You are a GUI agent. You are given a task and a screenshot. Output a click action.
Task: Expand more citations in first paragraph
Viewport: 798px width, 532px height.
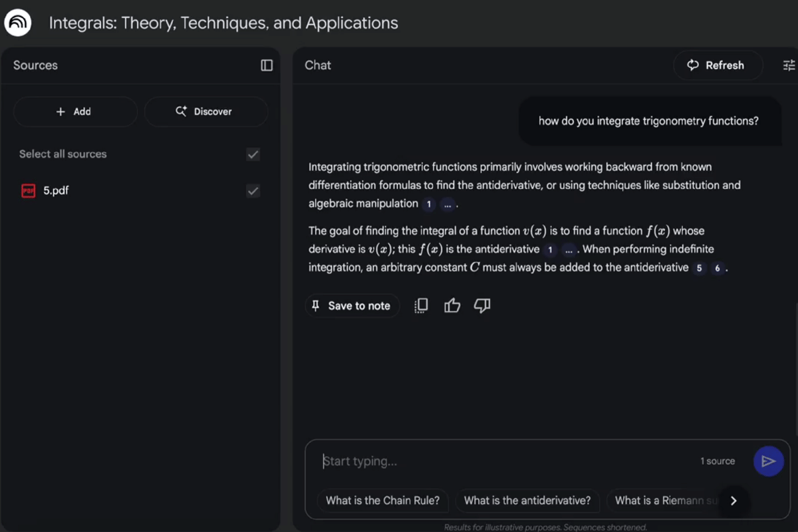coord(447,204)
